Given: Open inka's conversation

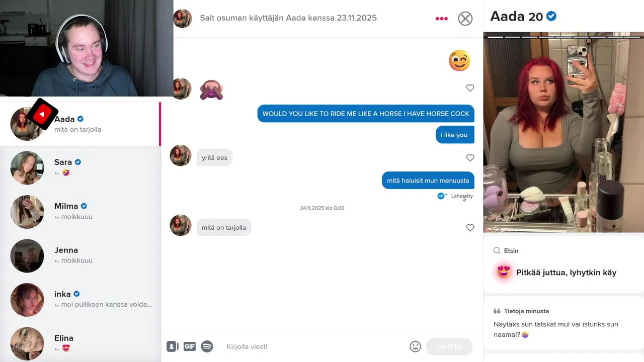Looking at the screenshot, I should (x=80, y=300).
